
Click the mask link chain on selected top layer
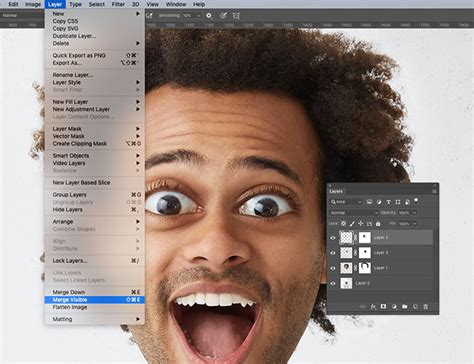pos(355,237)
